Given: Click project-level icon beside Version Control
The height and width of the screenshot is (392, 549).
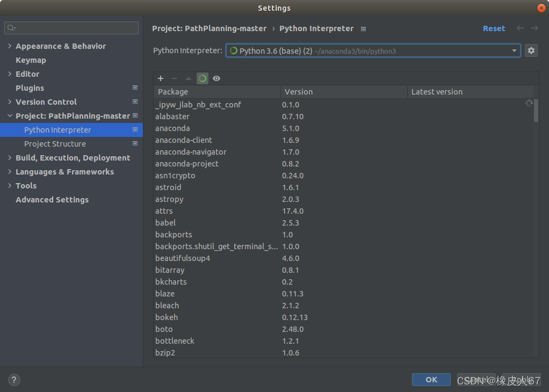Looking at the screenshot, I should click(x=135, y=101).
